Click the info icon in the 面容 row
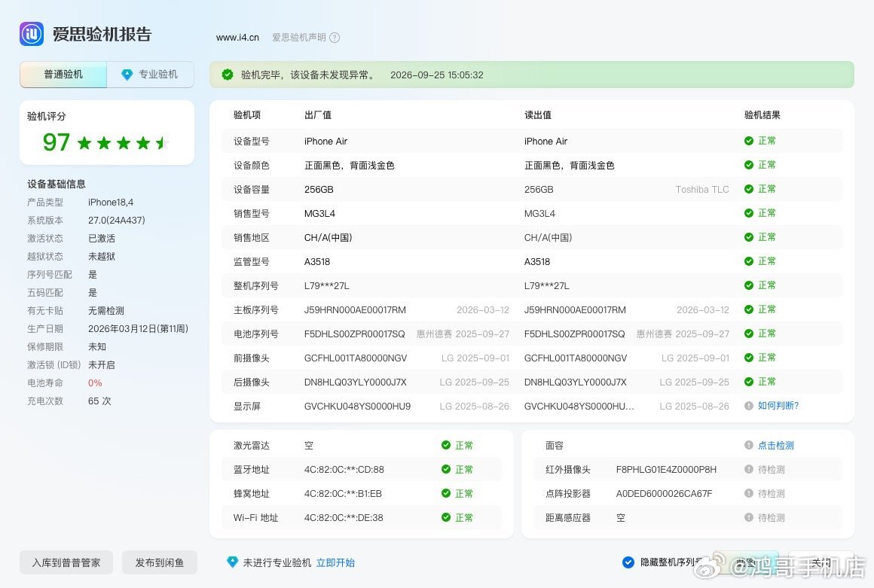 click(x=749, y=445)
